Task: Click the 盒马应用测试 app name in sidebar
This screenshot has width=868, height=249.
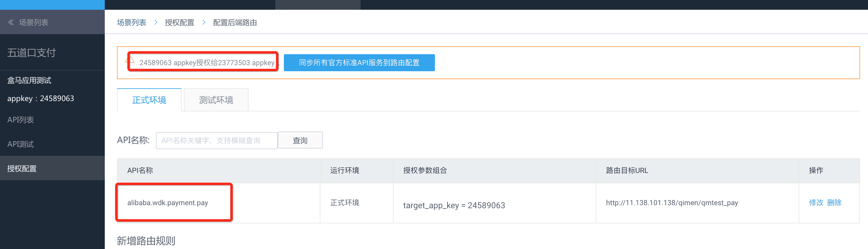Action: pos(29,80)
